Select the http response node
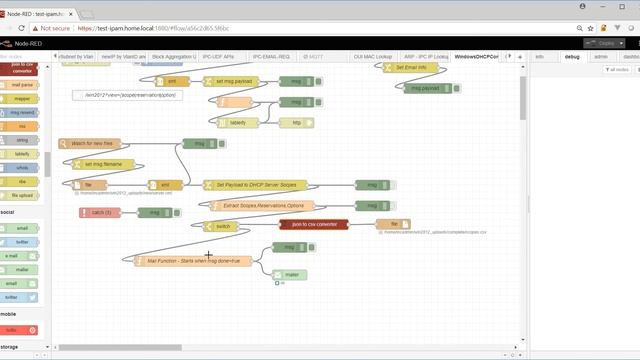Screen dimensions: 640x360 click(297, 123)
